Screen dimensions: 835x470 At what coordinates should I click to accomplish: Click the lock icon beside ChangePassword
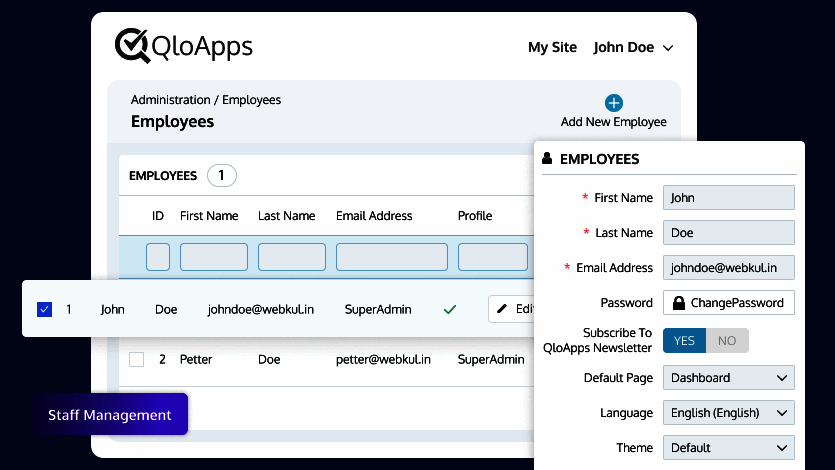[679, 303]
